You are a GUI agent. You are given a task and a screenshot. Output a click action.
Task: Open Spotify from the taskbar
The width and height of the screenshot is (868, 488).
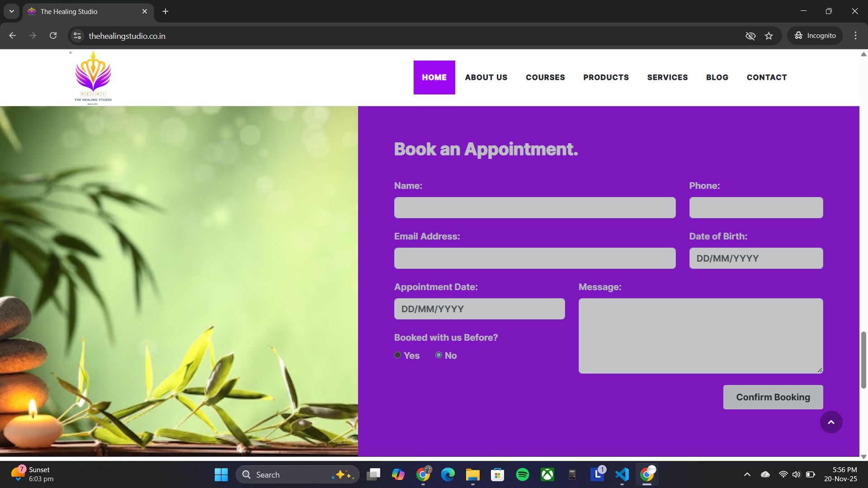point(522,474)
